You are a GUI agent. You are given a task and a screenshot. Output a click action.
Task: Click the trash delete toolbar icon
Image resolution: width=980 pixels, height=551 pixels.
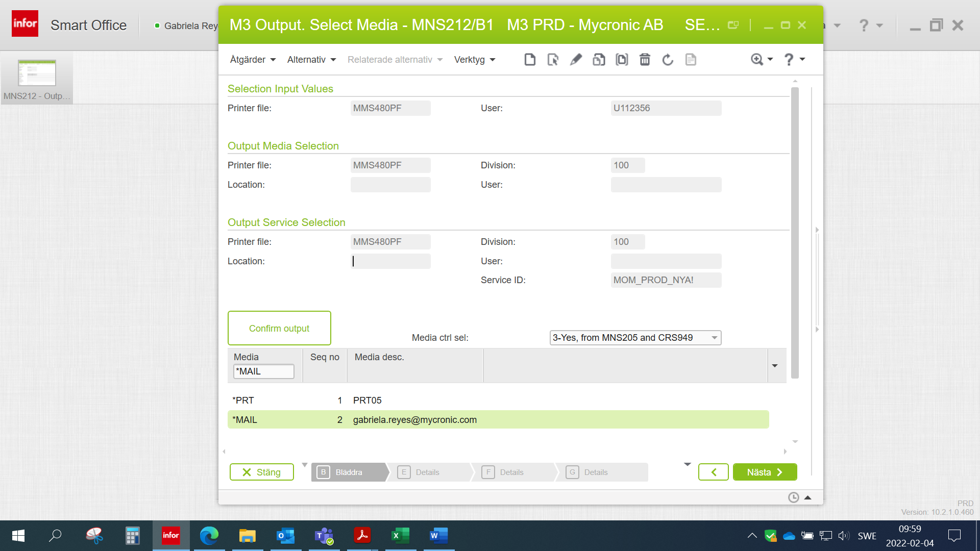(645, 60)
